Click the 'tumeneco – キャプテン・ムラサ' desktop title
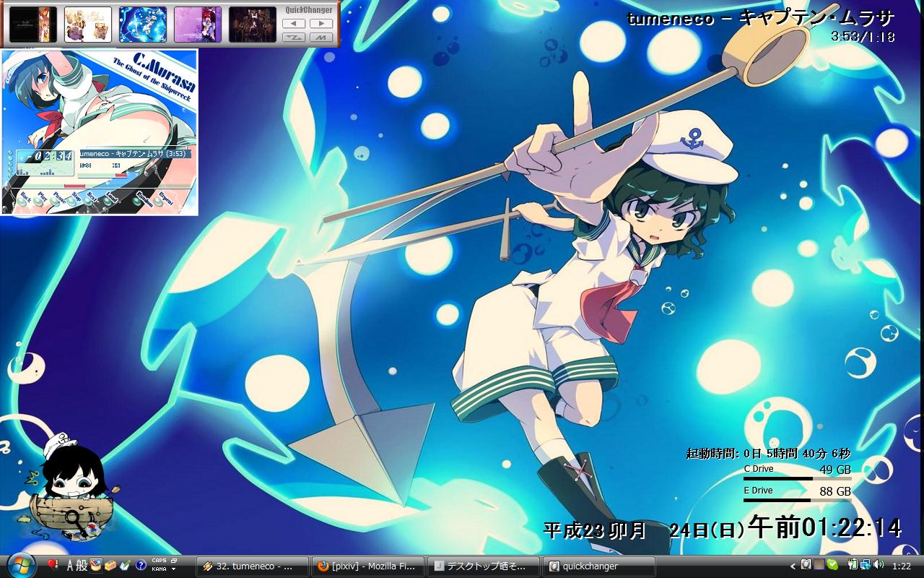The width and height of the screenshot is (924, 578). point(761,18)
